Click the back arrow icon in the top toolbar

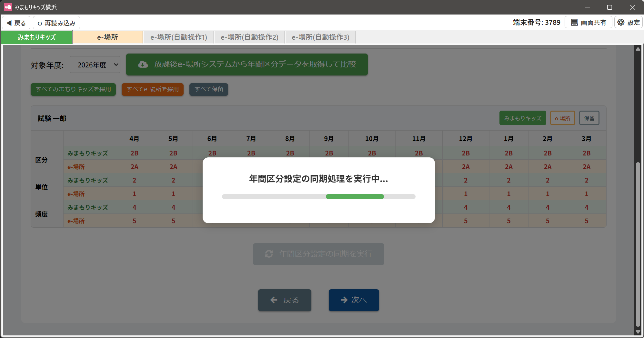pos(9,23)
